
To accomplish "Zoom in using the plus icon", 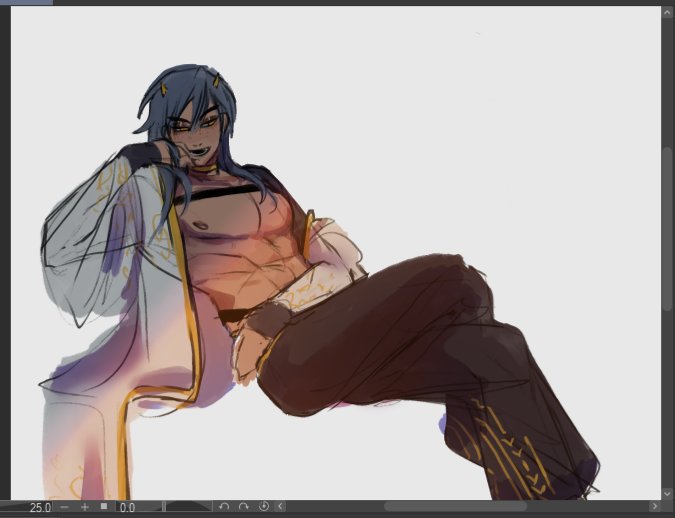I will coord(84,507).
